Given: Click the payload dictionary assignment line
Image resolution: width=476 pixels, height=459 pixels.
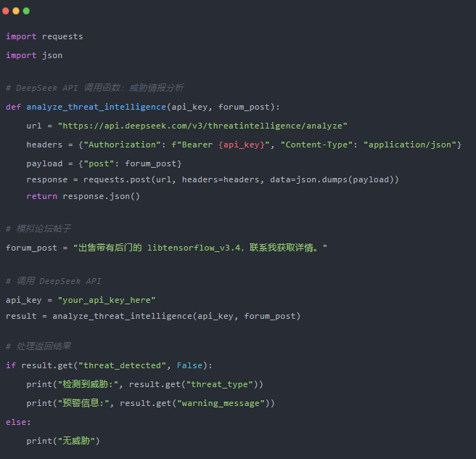Looking at the screenshot, I should 104,163.
